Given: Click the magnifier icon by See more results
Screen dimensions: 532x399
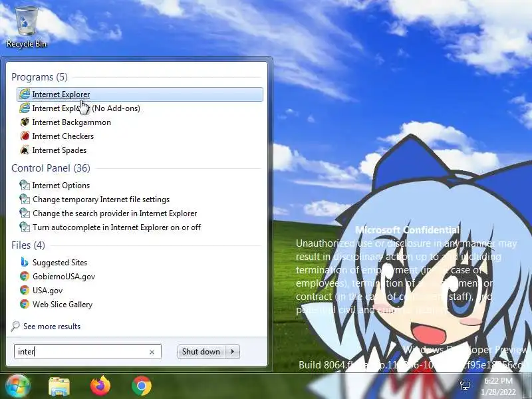Looking at the screenshot, I should [15, 326].
